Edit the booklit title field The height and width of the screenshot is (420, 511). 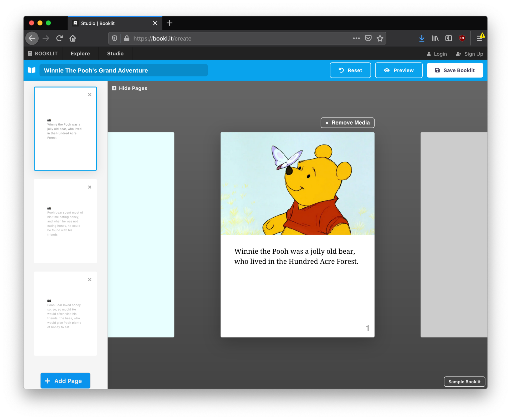(124, 70)
